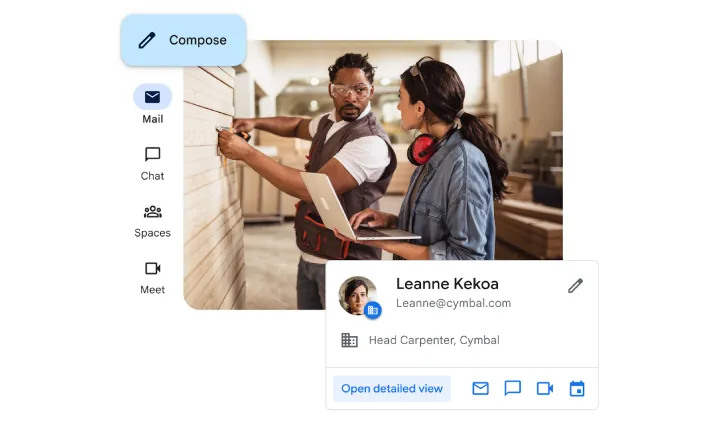Viewport: 720px width, 438px height.
Task: Send email via envelope icon on card
Action: 480,388
